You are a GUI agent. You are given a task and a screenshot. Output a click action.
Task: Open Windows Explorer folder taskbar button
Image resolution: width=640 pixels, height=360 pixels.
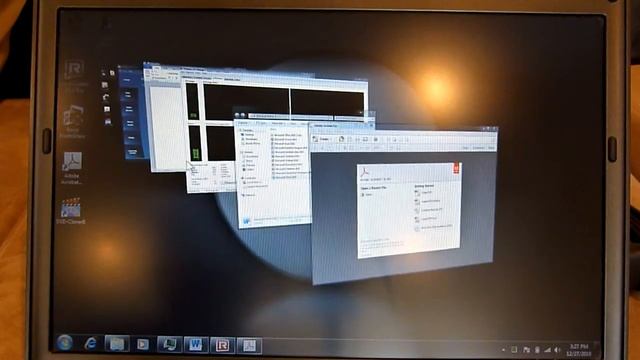pos(117,344)
